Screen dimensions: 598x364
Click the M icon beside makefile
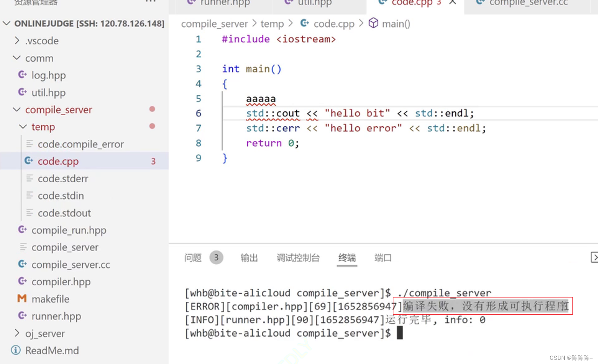click(x=22, y=299)
